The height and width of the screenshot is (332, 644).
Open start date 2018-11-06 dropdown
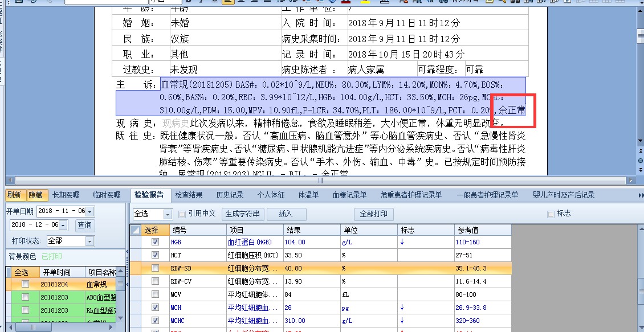click(90, 212)
